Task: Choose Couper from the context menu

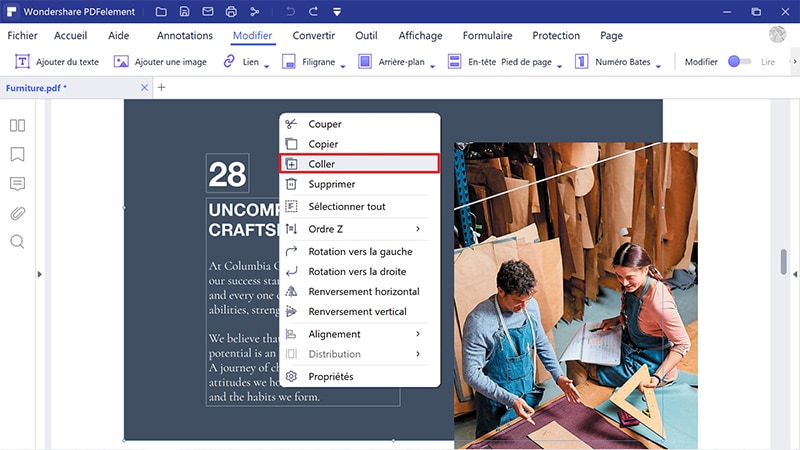Action: click(360, 124)
